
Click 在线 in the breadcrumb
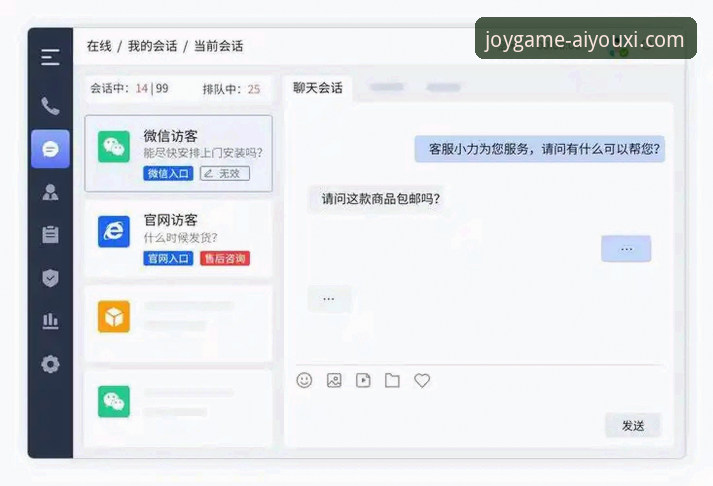point(99,46)
